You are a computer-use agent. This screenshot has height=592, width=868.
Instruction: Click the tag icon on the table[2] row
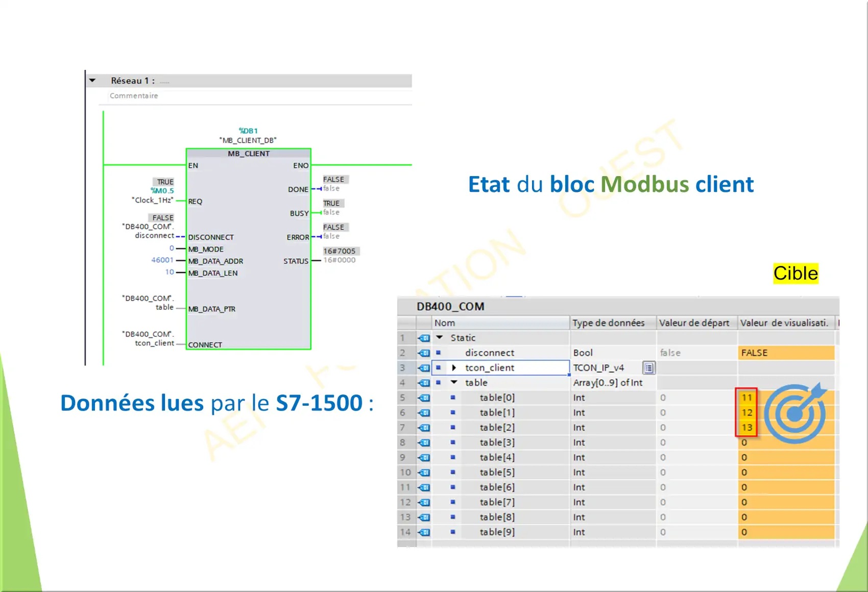[424, 428]
